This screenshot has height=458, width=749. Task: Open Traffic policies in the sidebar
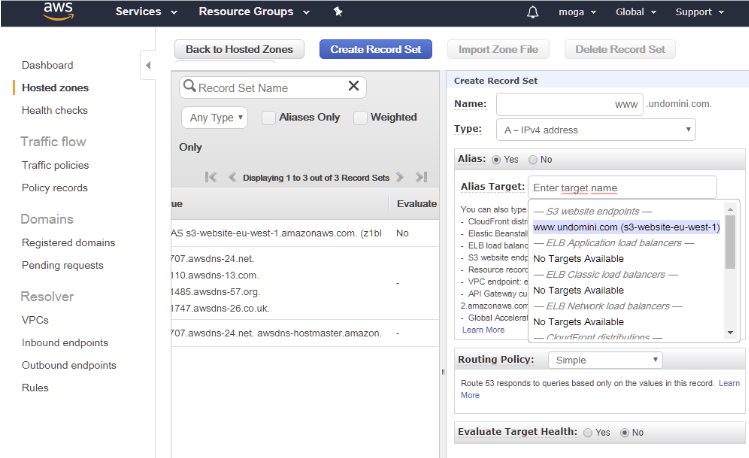coord(55,165)
